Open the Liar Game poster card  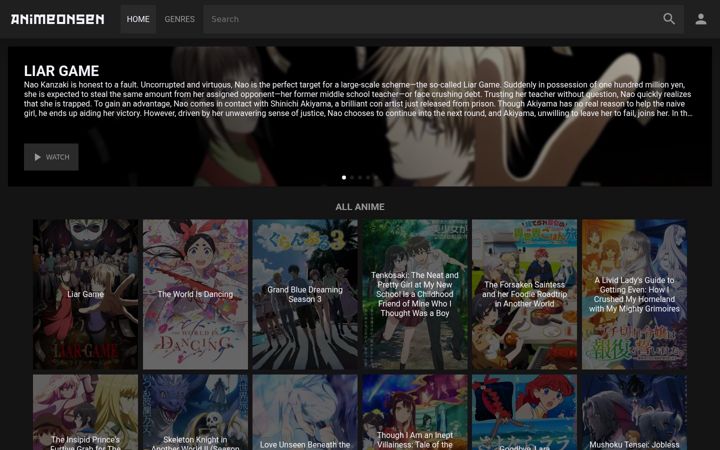85,294
